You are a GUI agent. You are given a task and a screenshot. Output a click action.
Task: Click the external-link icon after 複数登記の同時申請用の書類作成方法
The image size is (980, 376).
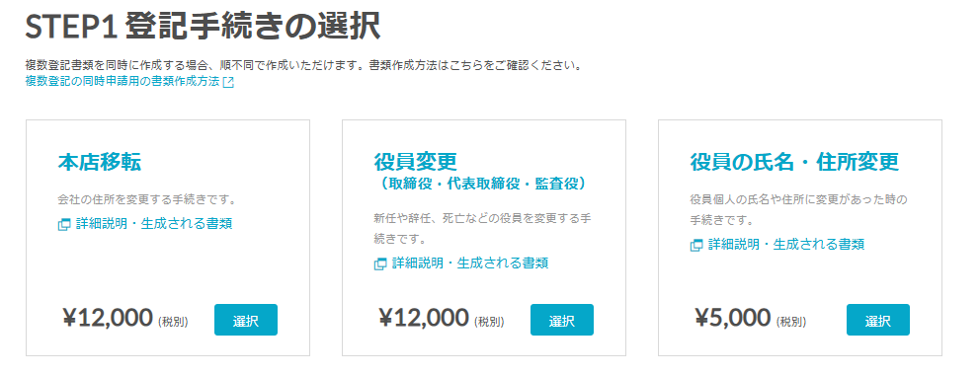point(228,82)
